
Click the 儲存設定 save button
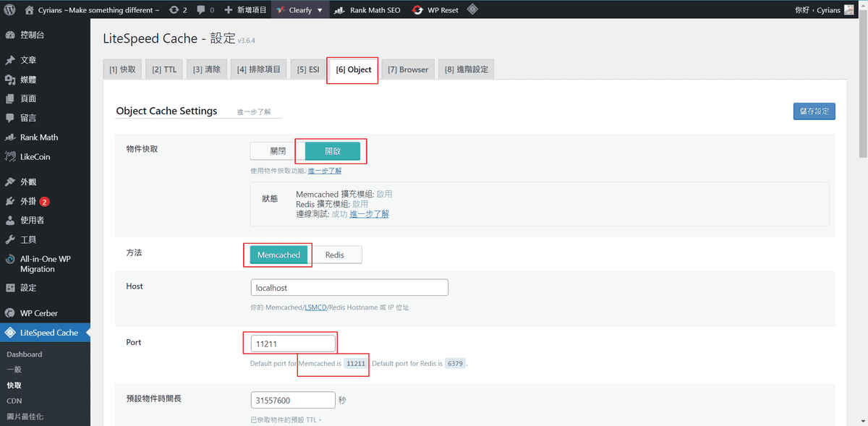coord(814,111)
